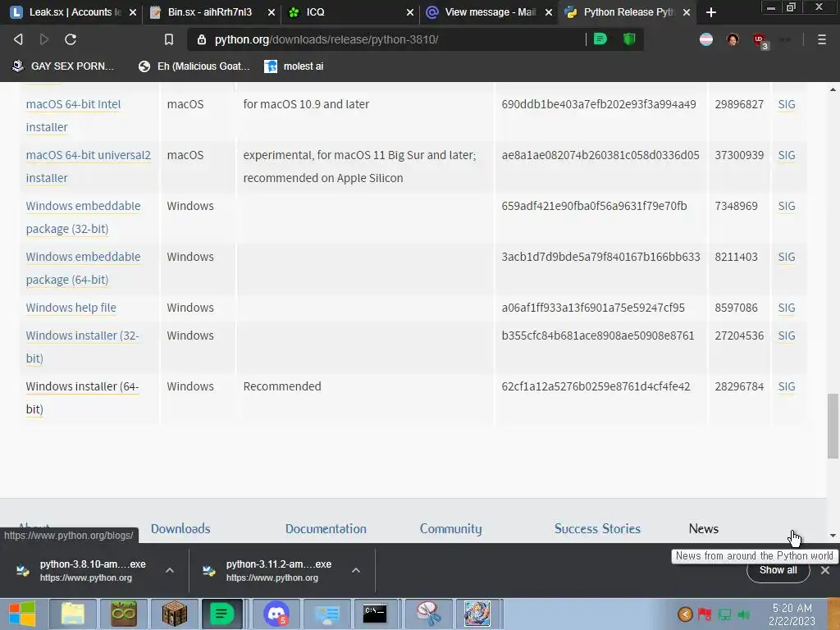Open the green reader mode icon
The height and width of the screenshot is (630, 840).
pyautogui.click(x=600, y=39)
